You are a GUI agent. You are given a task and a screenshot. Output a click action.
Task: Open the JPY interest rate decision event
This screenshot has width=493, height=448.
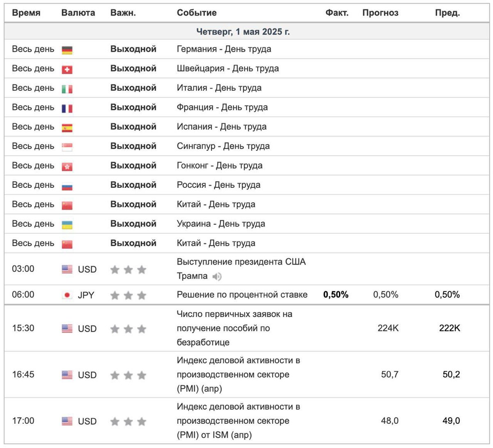click(x=242, y=295)
